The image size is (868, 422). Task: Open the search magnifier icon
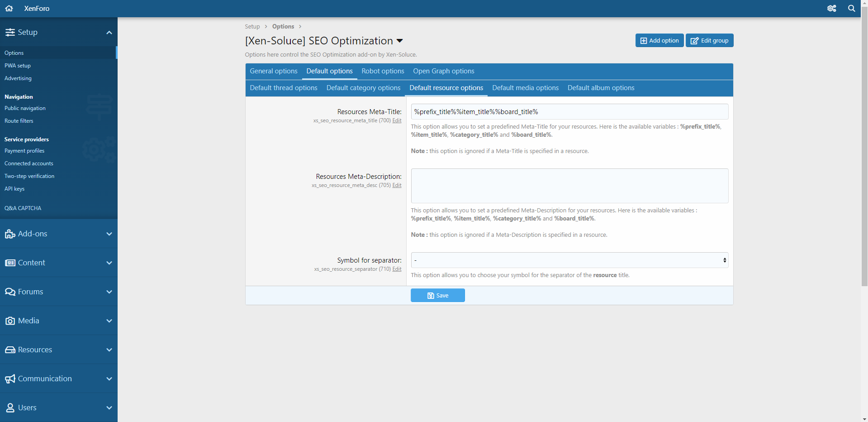pos(851,8)
